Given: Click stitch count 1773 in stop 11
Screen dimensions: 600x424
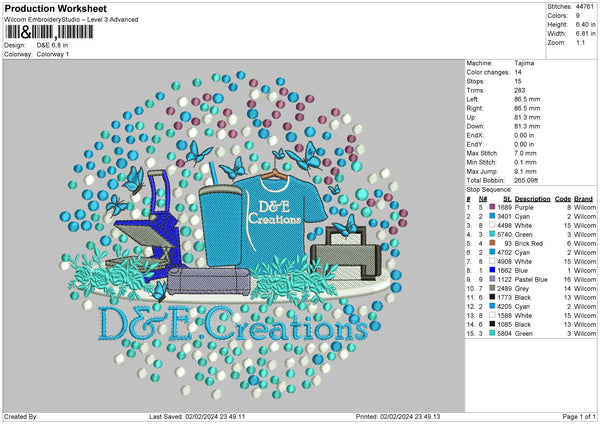Looking at the screenshot, I should pos(504,297).
